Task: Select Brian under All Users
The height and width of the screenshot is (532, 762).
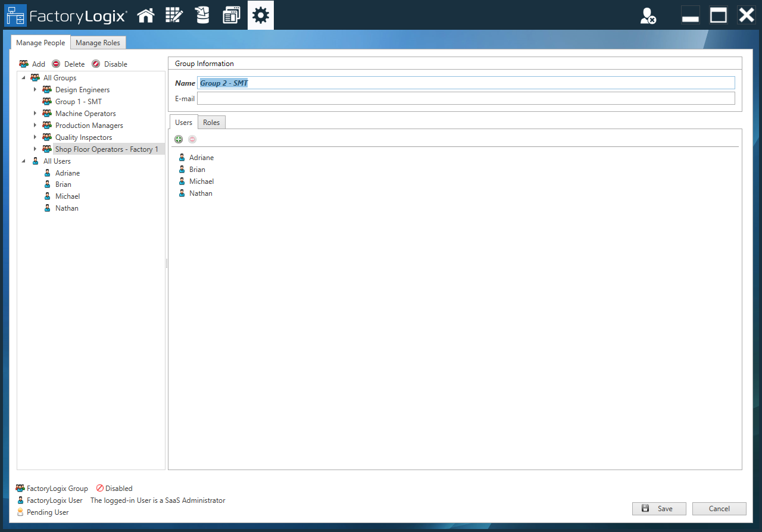Action: 63,184
